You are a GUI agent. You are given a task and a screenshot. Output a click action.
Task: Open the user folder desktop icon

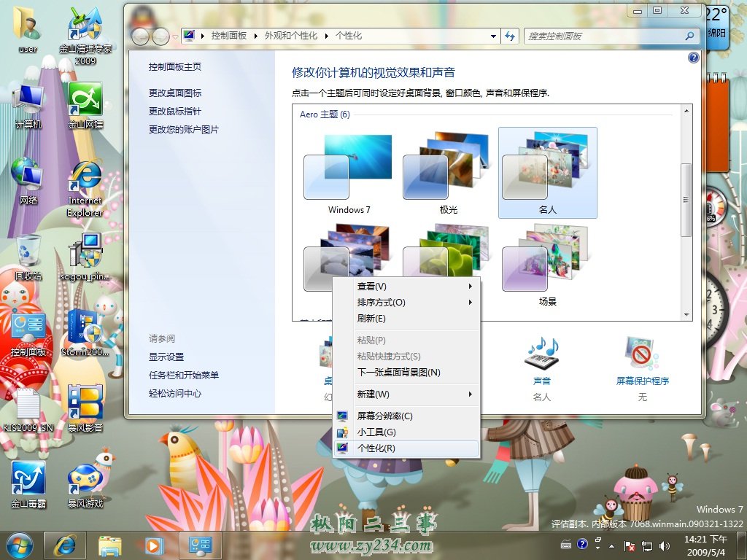(28, 28)
